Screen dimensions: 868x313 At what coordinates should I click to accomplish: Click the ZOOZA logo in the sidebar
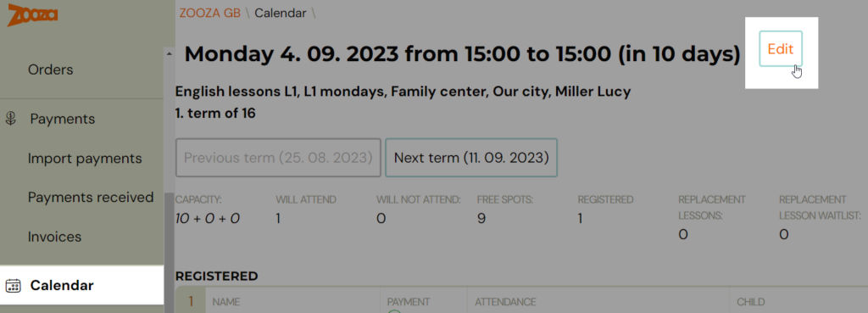click(x=33, y=14)
